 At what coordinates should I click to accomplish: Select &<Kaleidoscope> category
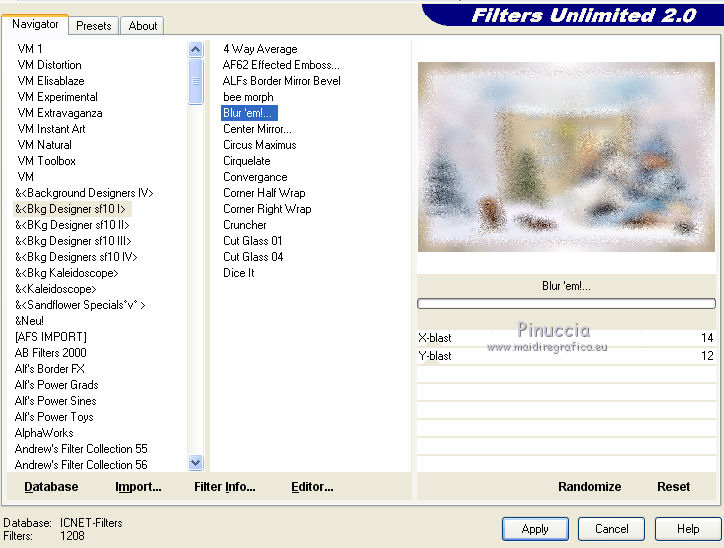[x=55, y=289]
